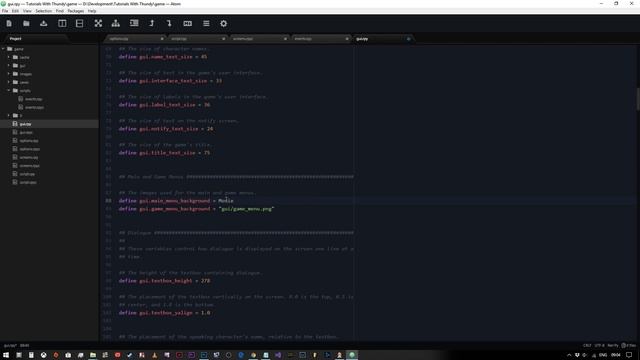Click the UTF-8 encoding indicator
The image size is (640, 360).
(599, 346)
